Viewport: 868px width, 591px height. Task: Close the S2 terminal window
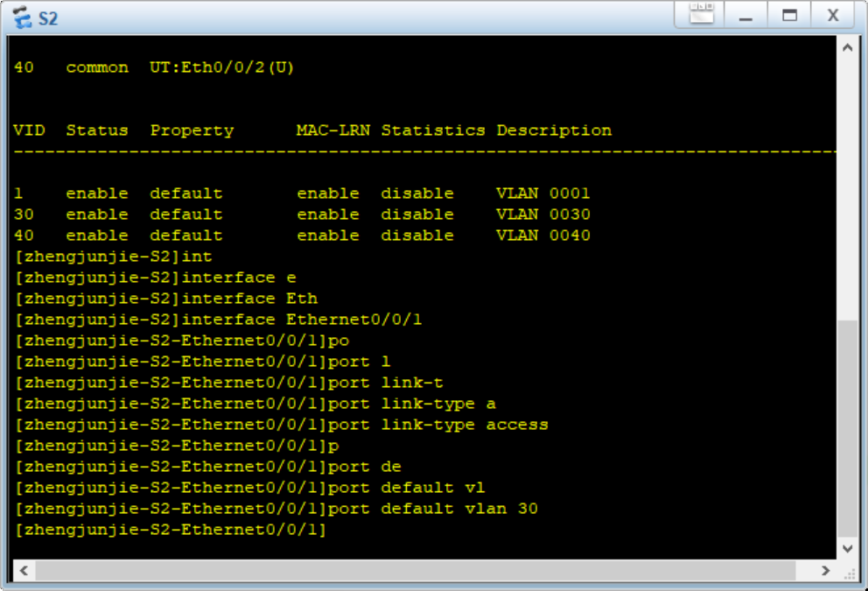click(833, 15)
